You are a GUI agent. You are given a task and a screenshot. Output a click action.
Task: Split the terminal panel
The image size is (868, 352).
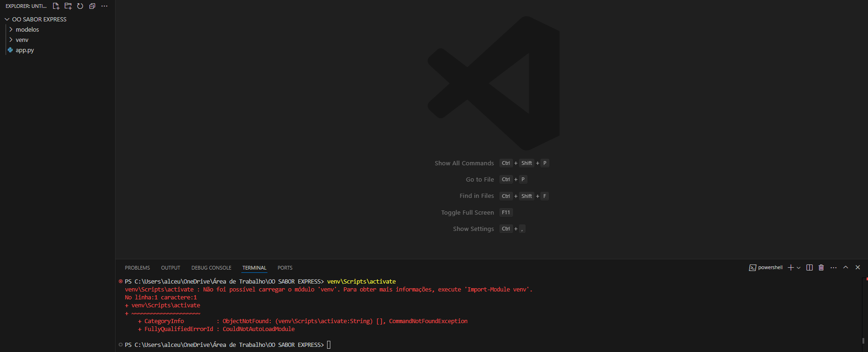point(809,267)
